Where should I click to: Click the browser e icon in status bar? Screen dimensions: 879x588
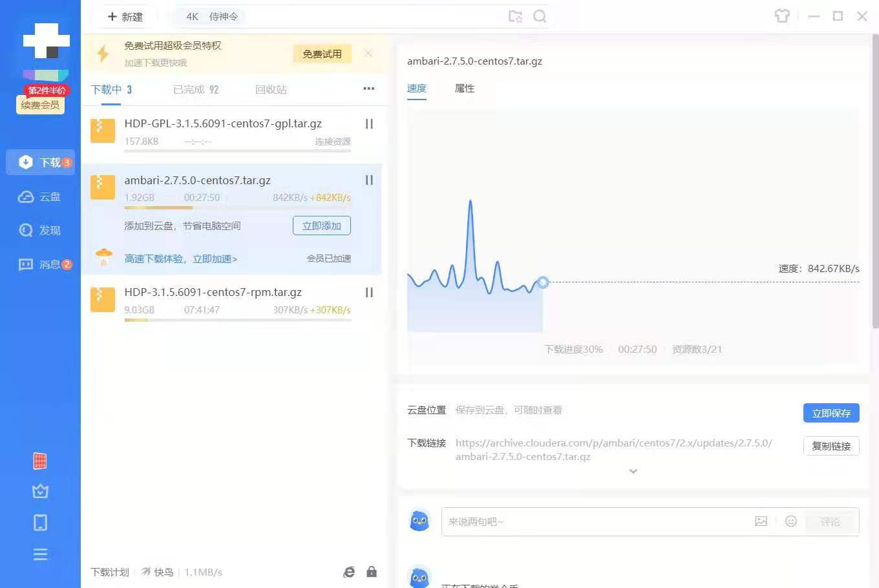pyautogui.click(x=349, y=572)
